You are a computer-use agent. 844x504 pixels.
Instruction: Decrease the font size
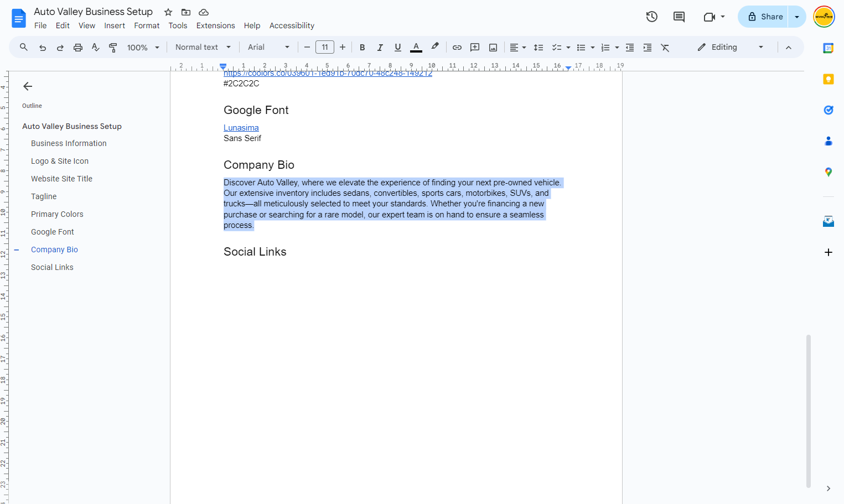307,48
